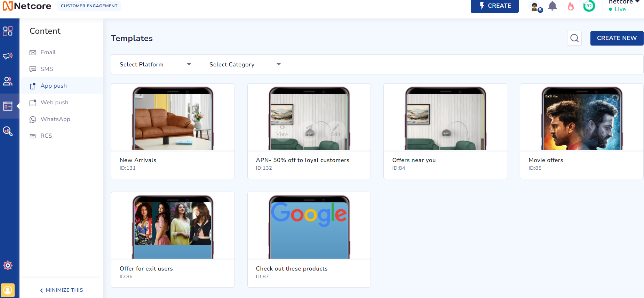Click Edit on the APN 50% off template
644x298 pixels.
coord(336,131)
